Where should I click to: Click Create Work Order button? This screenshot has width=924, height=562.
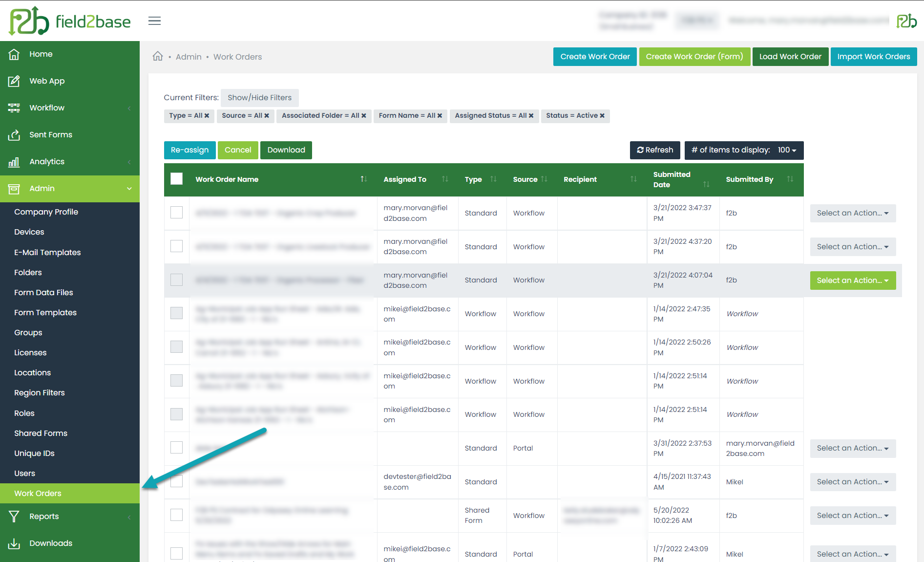pos(595,57)
